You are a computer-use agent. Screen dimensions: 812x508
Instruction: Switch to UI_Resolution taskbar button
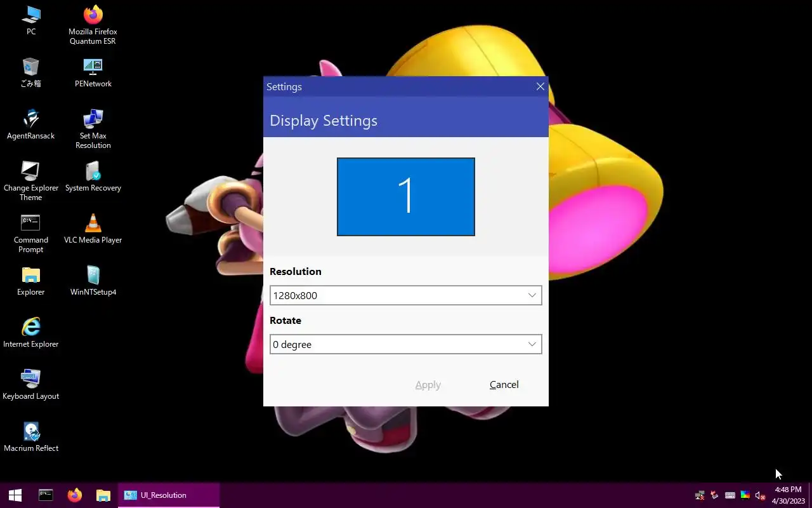169,495
